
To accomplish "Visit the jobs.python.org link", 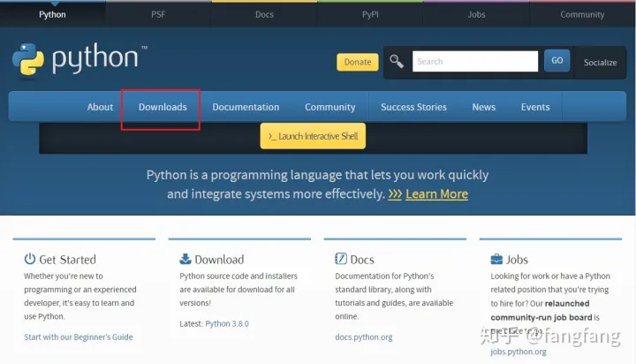I will (519, 352).
